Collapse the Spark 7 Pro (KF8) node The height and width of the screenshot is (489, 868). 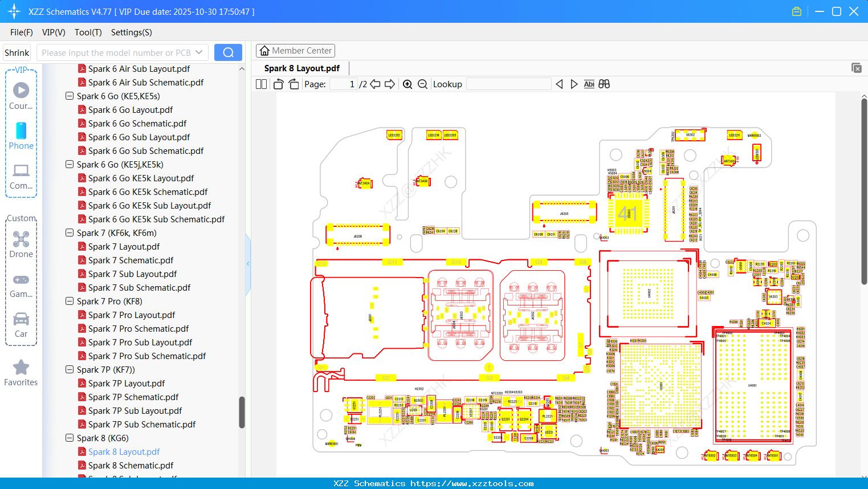(69, 301)
